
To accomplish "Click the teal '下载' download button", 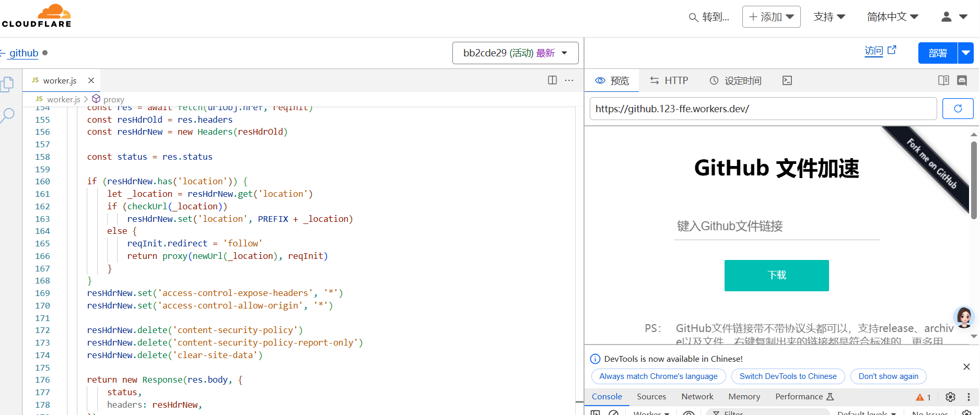I will tap(777, 276).
